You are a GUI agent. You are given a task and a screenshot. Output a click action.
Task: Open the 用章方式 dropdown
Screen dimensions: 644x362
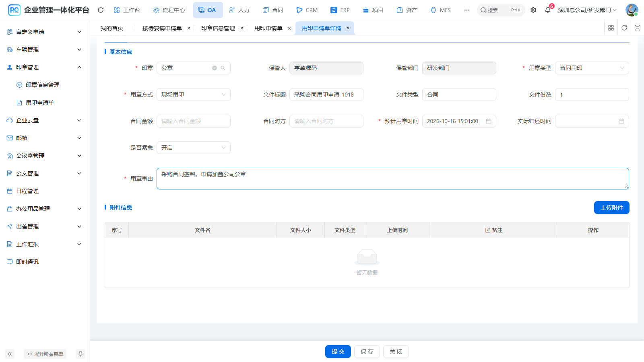194,95
